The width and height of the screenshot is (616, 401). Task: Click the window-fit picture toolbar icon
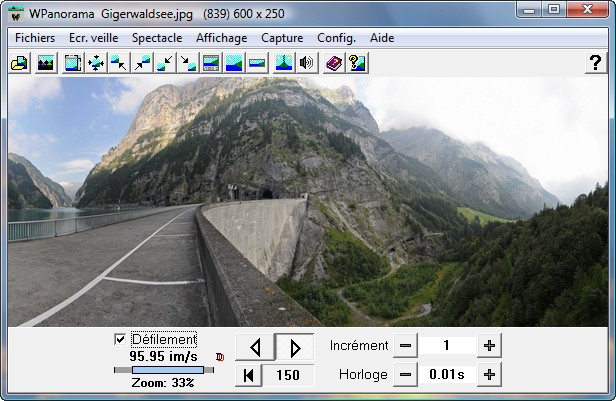pyautogui.click(x=73, y=63)
